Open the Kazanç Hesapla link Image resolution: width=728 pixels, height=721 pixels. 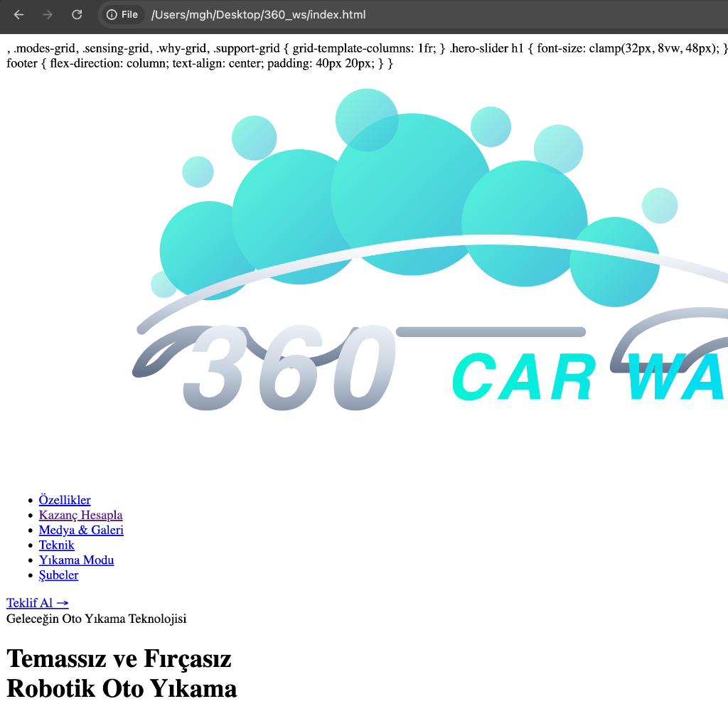(x=81, y=515)
